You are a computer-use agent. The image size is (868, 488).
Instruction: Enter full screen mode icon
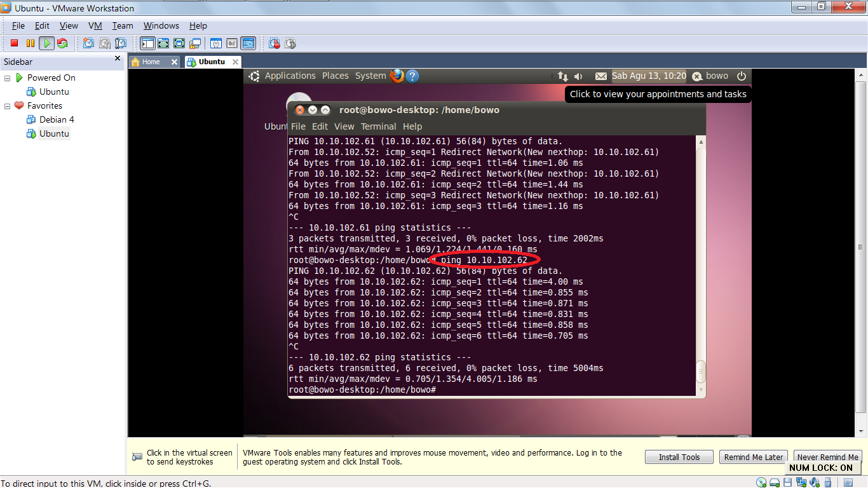point(179,43)
